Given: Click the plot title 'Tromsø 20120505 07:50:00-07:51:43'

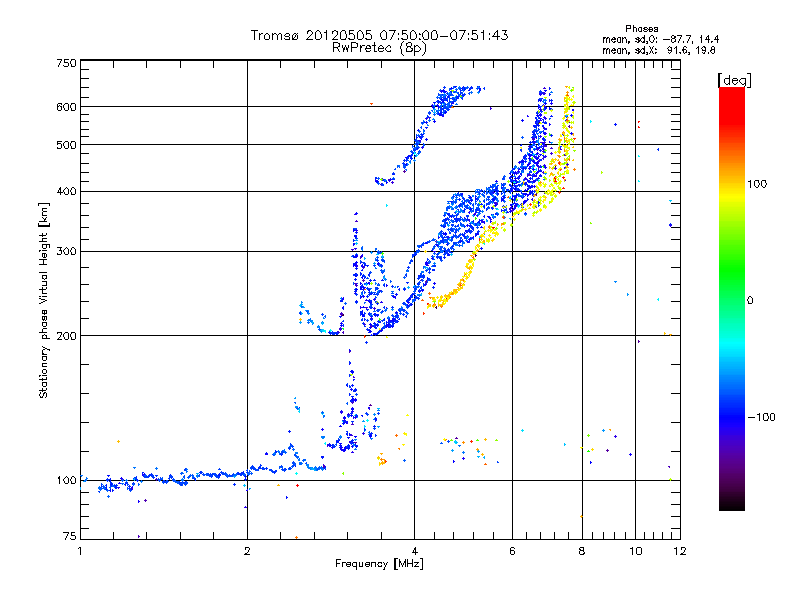Looking at the screenshot, I should coord(379,35).
